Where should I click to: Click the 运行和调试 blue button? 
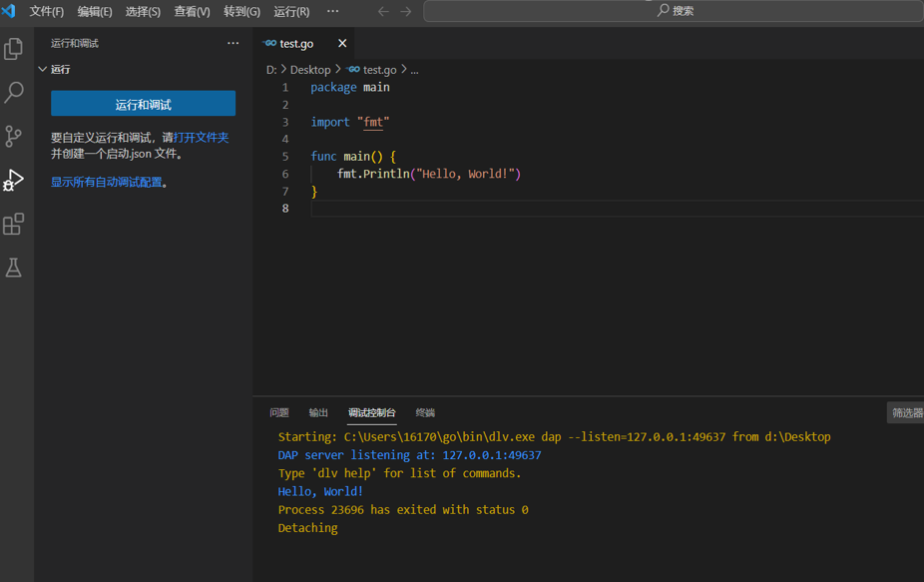143,104
